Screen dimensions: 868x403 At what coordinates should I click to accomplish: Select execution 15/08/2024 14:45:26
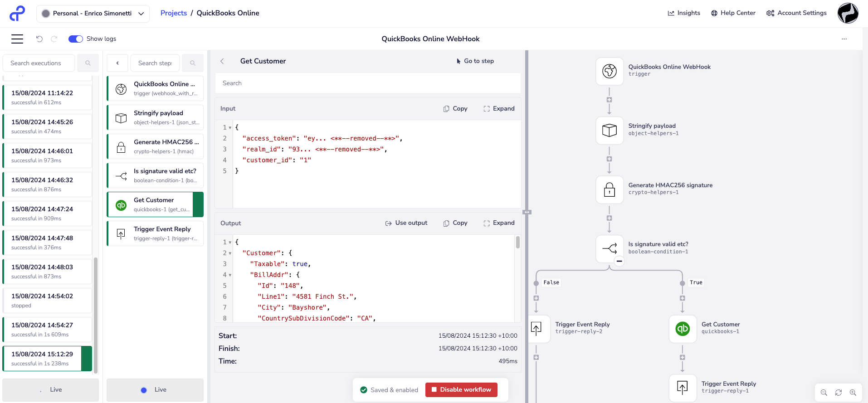point(47,126)
